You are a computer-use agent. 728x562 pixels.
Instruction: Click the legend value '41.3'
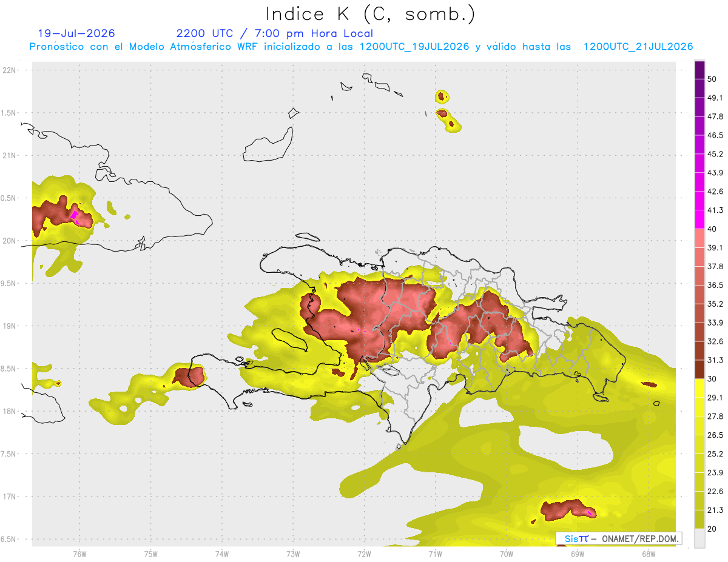click(x=715, y=210)
